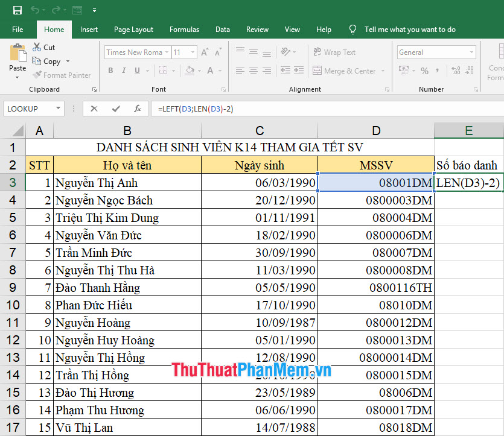Screen dimensions: 504x436
Task: Cancel formula editing with the X button
Action: click(x=94, y=109)
